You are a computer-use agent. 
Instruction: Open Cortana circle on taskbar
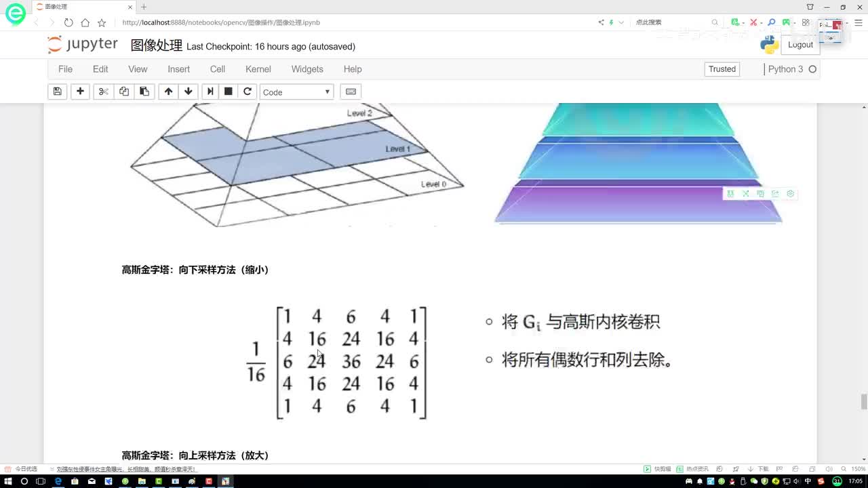coord(24,481)
